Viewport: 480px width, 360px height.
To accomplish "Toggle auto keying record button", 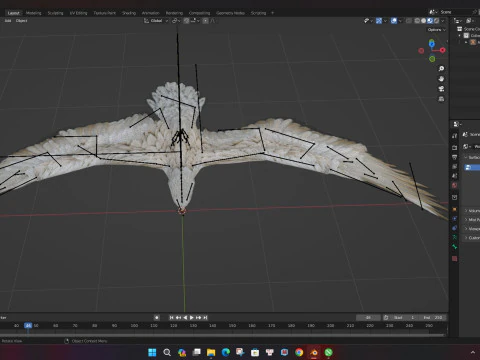I will coord(157,318).
